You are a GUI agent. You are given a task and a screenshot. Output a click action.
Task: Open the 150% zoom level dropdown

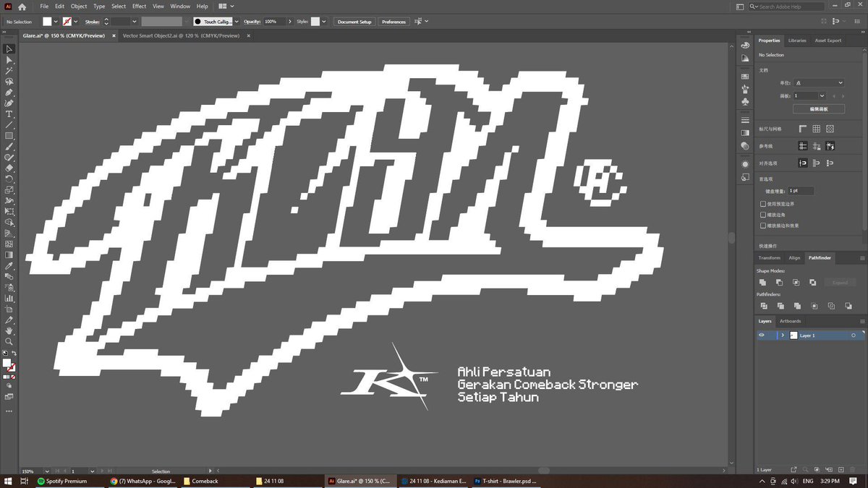47,471
